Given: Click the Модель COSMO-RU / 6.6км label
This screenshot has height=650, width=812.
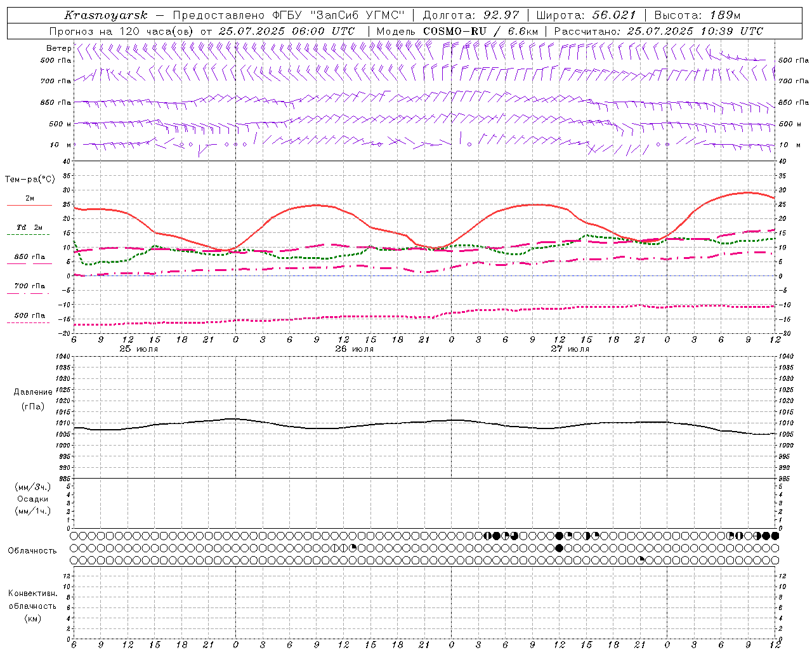Looking at the screenshot, I should [457, 31].
